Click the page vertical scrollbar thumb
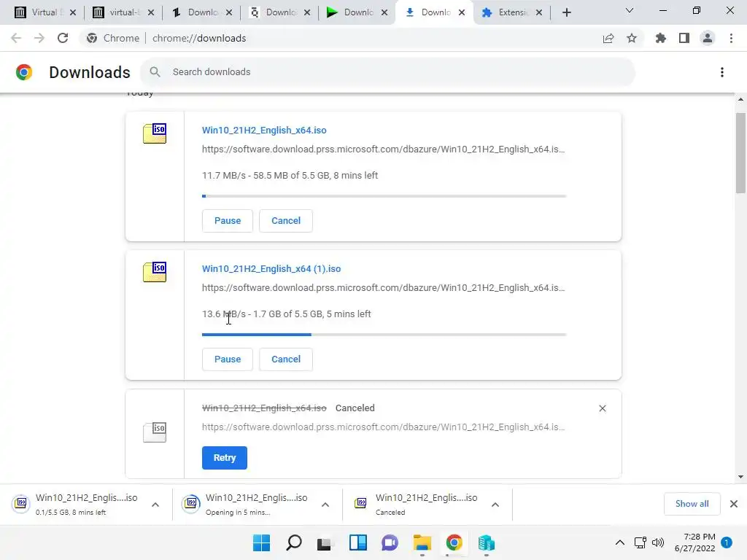 click(740, 152)
